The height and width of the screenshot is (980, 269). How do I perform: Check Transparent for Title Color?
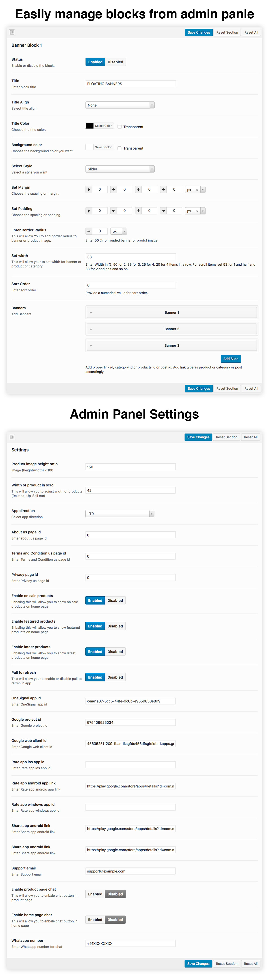coord(120,127)
